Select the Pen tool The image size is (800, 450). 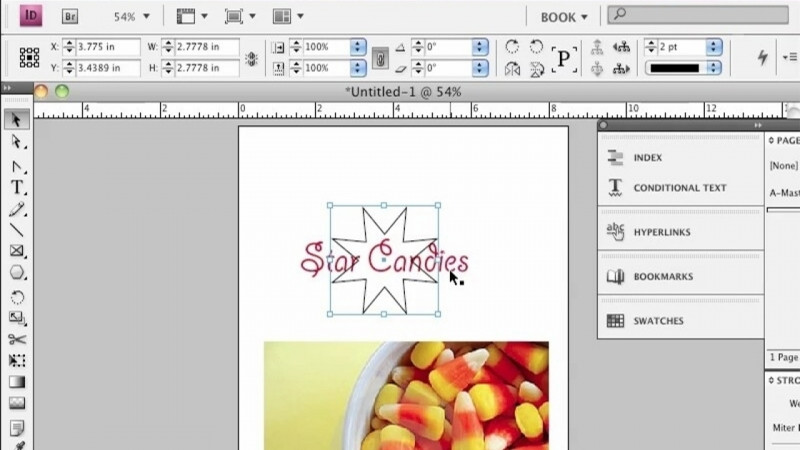(x=16, y=166)
